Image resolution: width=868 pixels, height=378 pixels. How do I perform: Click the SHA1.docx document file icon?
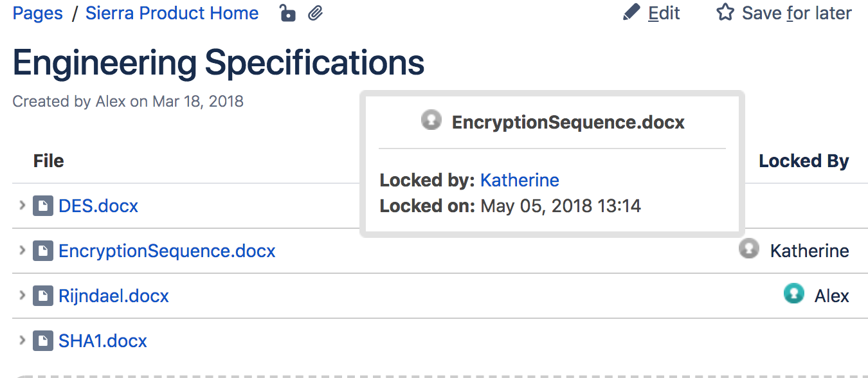tap(43, 341)
